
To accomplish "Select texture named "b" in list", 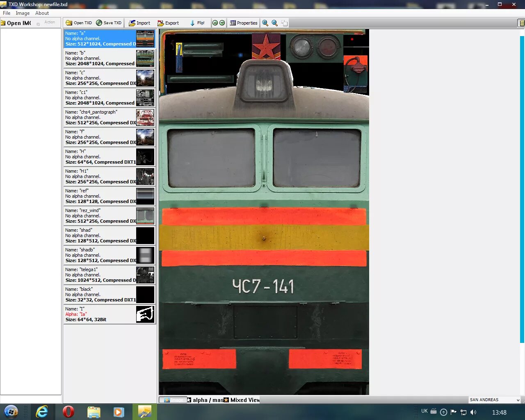I will [110, 58].
